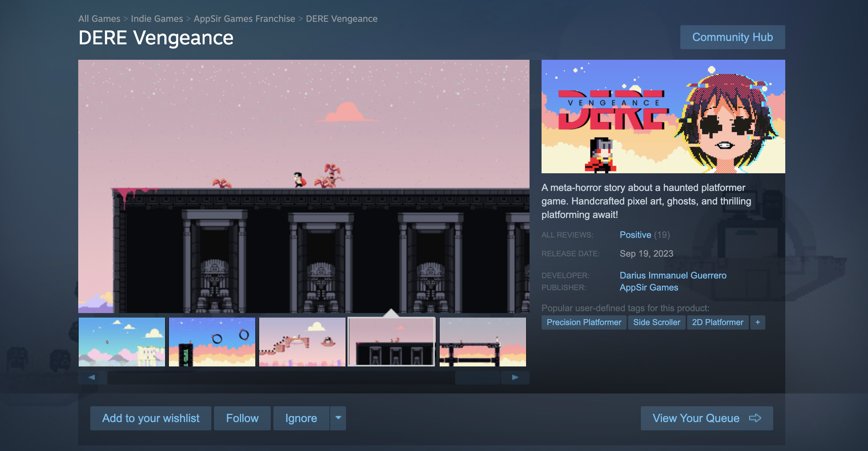
Task: Go to Indie Games breadcrumb
Action: pos(157,18)
